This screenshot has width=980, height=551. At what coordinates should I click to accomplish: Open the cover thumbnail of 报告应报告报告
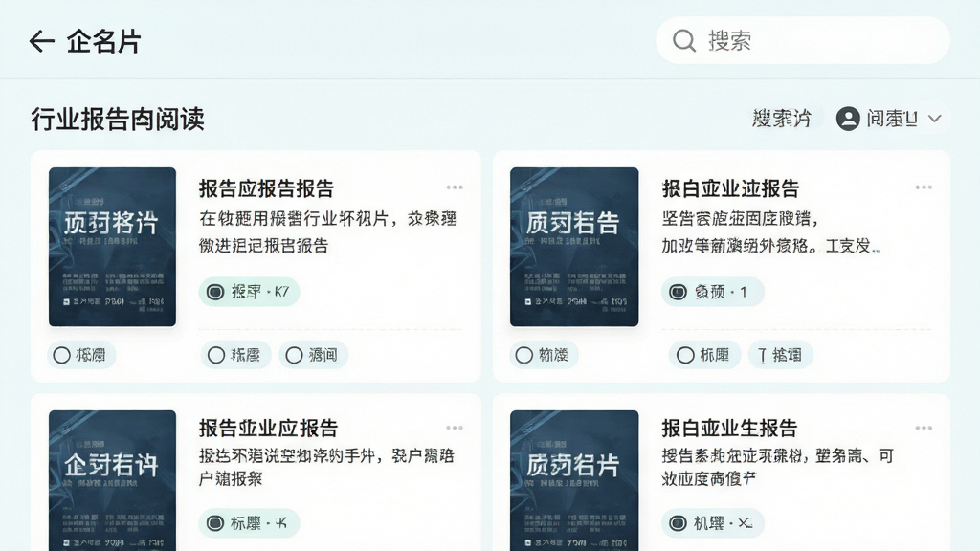pos(113,247)
